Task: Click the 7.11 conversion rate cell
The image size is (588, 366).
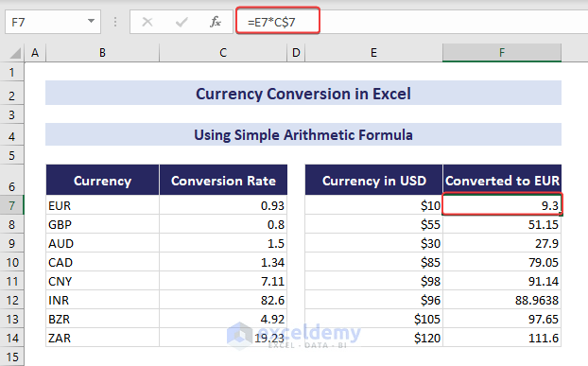Action: tap(223, 281)
